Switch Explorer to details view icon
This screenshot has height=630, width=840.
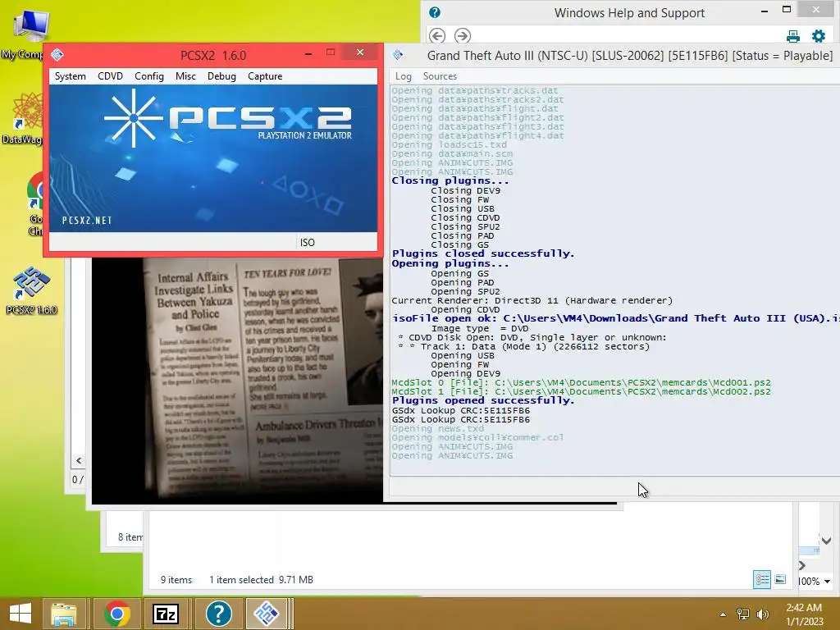point(762,579)
